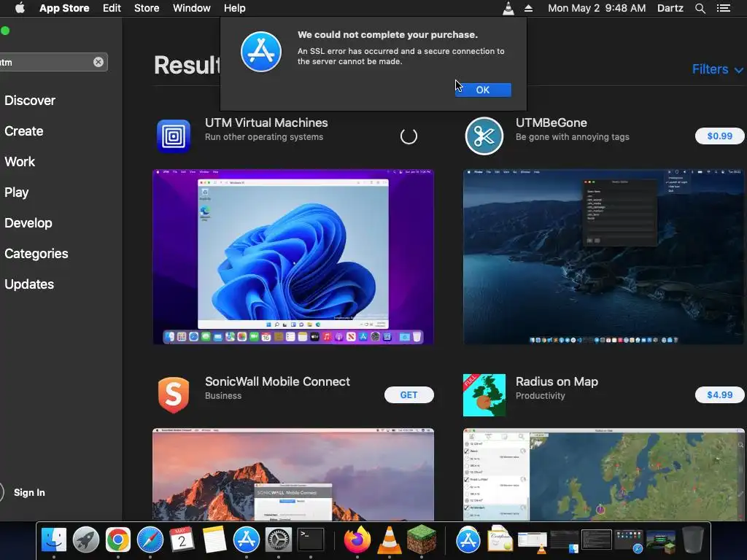Screen dimensions: 747x560
Task: Launch VLC from the Dock
Action: click(390, 540)
